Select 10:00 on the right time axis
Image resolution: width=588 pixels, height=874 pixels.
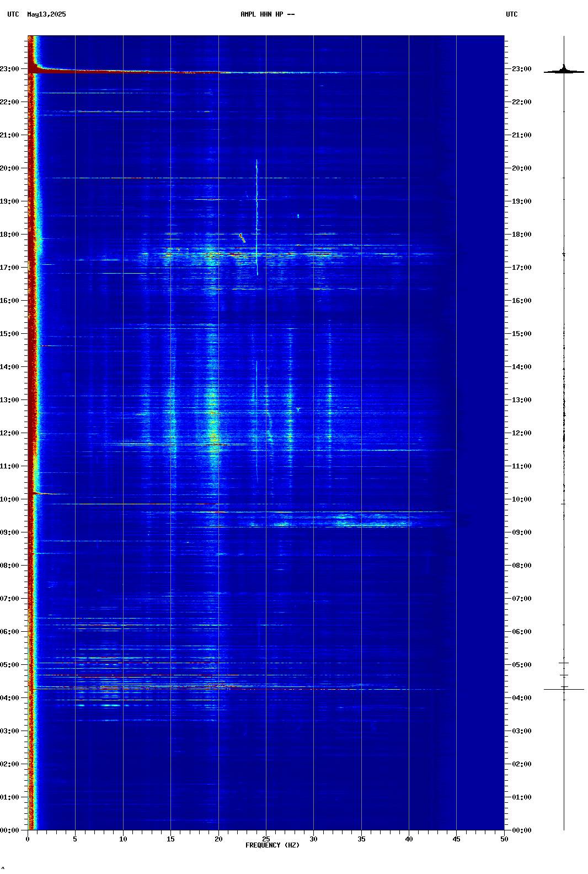pos(522,499)
